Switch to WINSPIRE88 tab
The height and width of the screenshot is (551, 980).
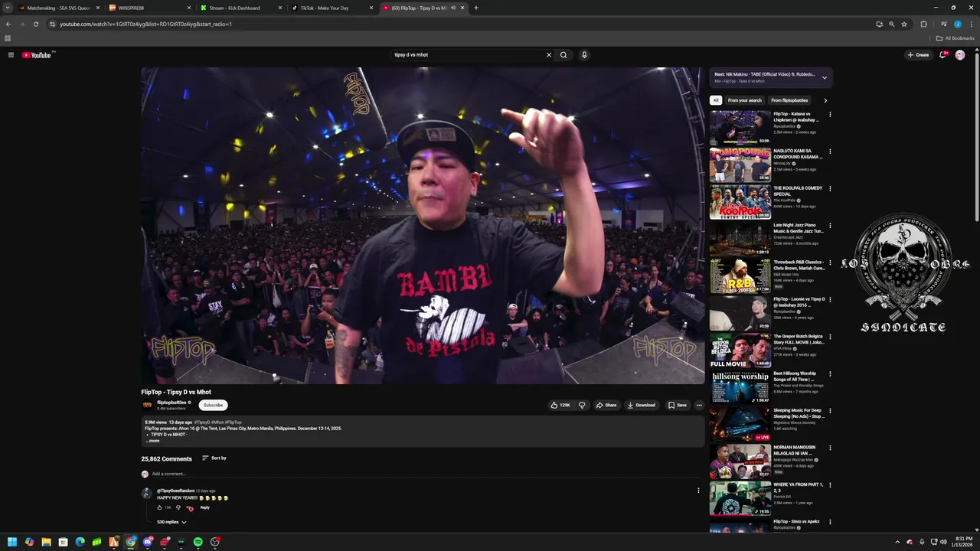[x=149, y=8]
